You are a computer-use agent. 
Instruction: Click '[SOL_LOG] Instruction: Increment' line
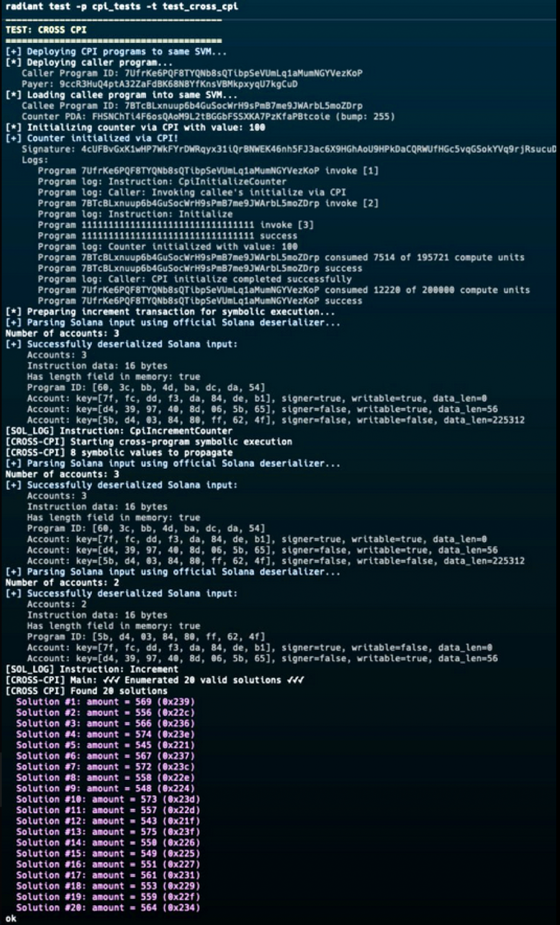coord(92,669)
